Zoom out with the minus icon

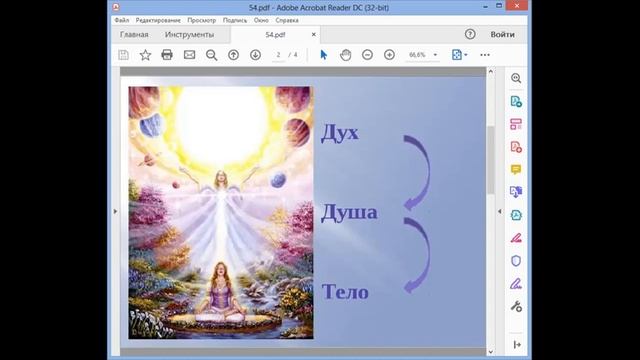(x=367, y=55)
